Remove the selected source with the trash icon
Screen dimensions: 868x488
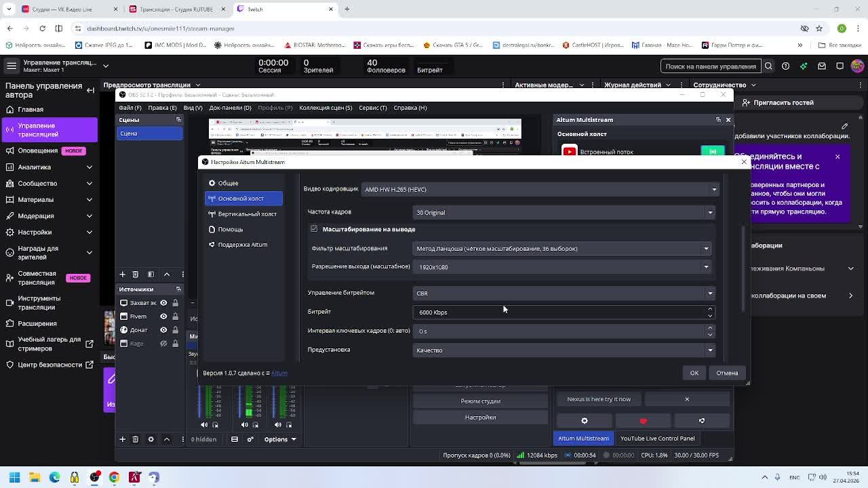point(135,439)
